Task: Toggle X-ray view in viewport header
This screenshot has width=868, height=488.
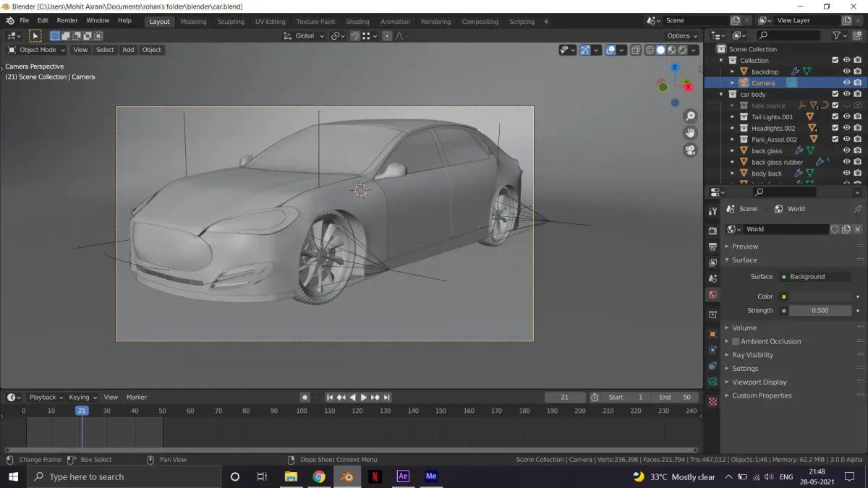Action: 635,50
